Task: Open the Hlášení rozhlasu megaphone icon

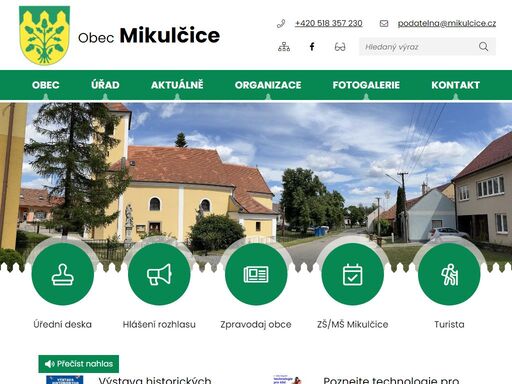Action: coord(159,274)
